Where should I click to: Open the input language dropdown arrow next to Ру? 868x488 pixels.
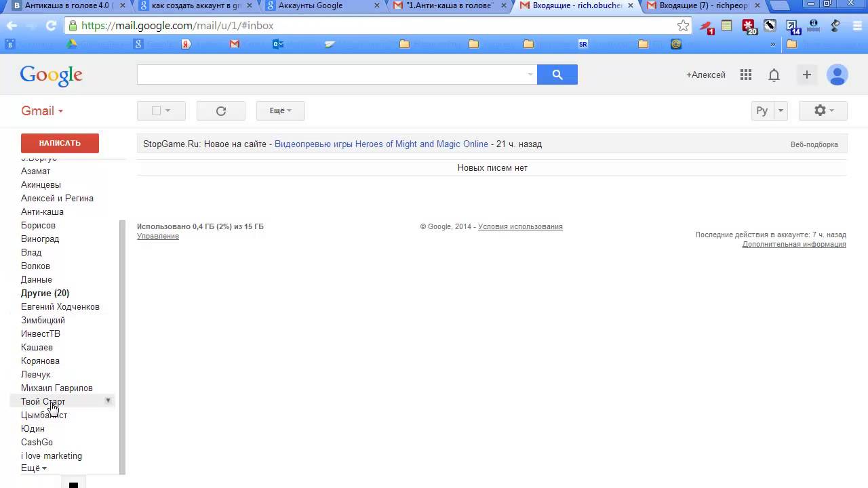(781, 110)
